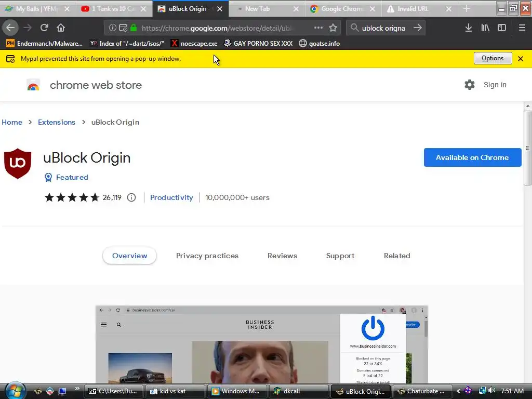
Task: Click the 10,000,000+ users text
Action: pyautogui.click(x=237, y=197)
